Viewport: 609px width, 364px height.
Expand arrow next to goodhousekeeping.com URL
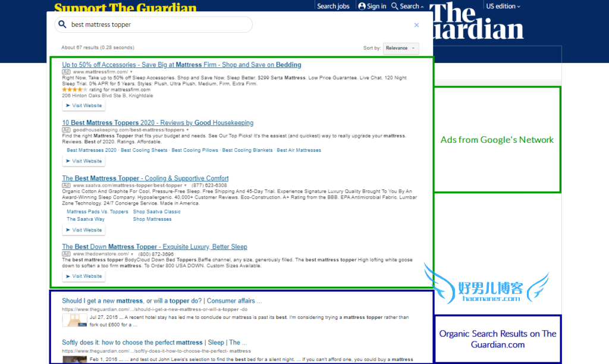tap(187, 130)
